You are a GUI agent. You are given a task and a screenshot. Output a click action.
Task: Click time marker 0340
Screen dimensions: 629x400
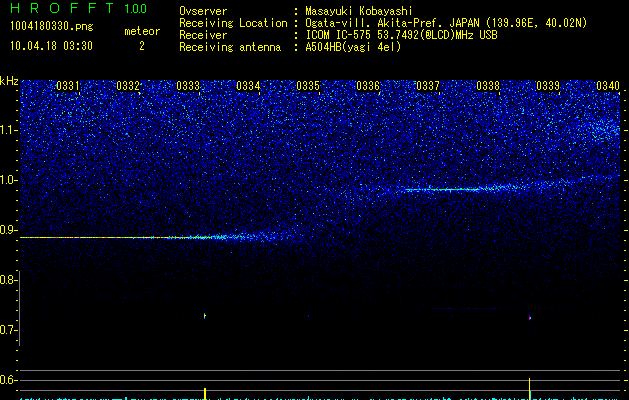click(x=608, y=86)
